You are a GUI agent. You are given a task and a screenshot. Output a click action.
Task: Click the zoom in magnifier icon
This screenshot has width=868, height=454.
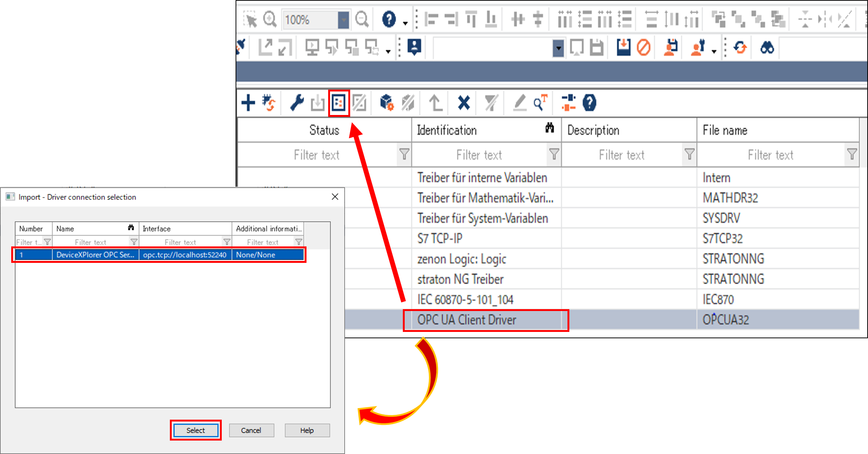pos(270,19)
